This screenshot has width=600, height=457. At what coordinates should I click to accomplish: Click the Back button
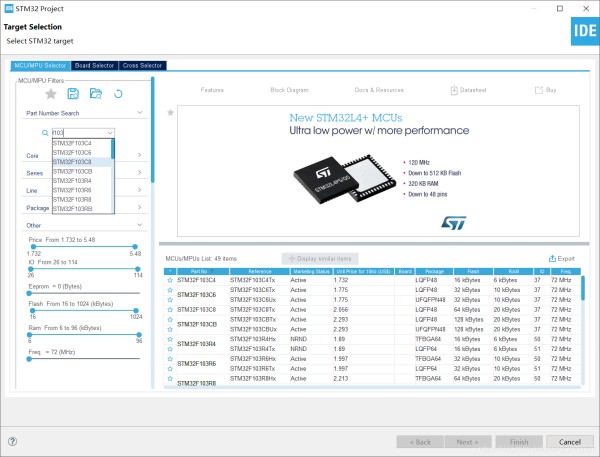[420, 442]
